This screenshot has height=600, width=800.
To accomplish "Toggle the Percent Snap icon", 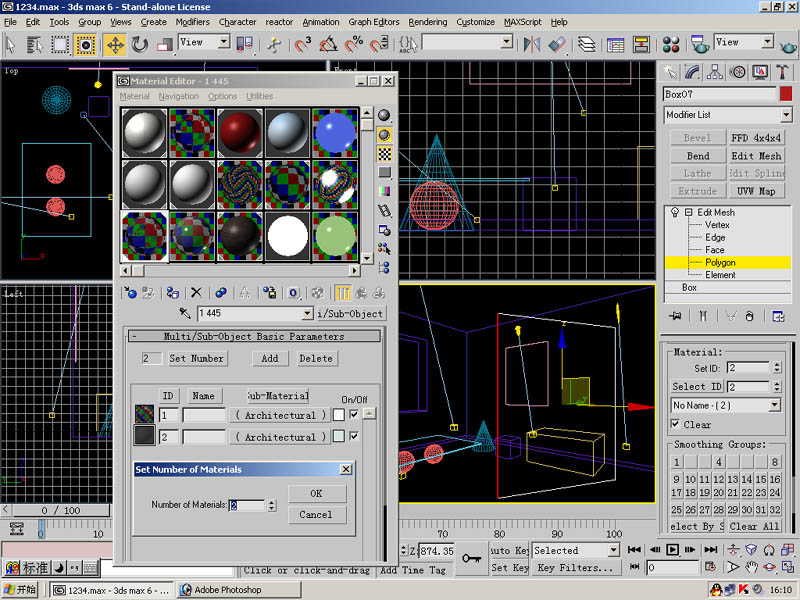I will 354,45.
